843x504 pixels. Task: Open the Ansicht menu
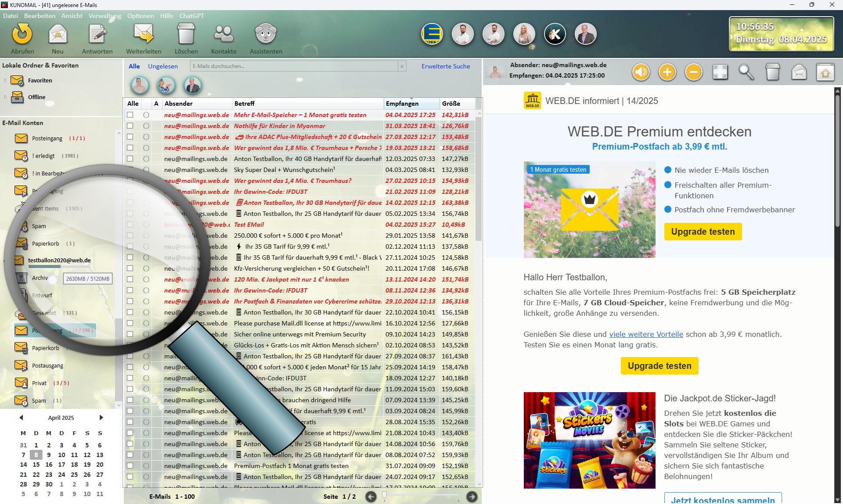point(72,16)
